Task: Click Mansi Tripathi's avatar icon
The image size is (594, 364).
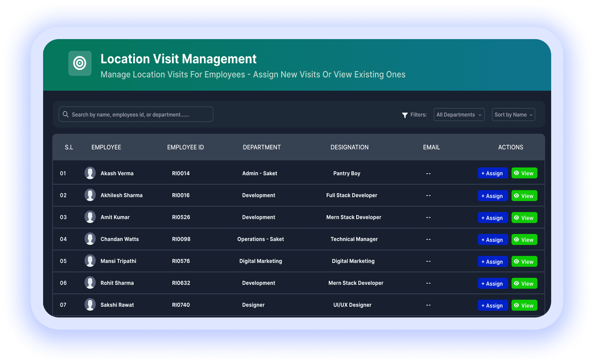Action: [90, 261]
